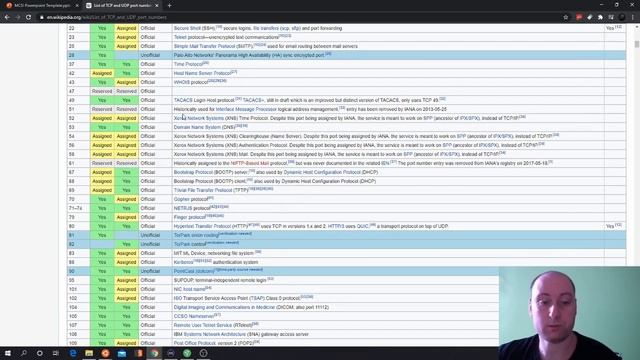Open Systems Network Architecture link
The image size is (640, 360).
(x=215, y=334)
